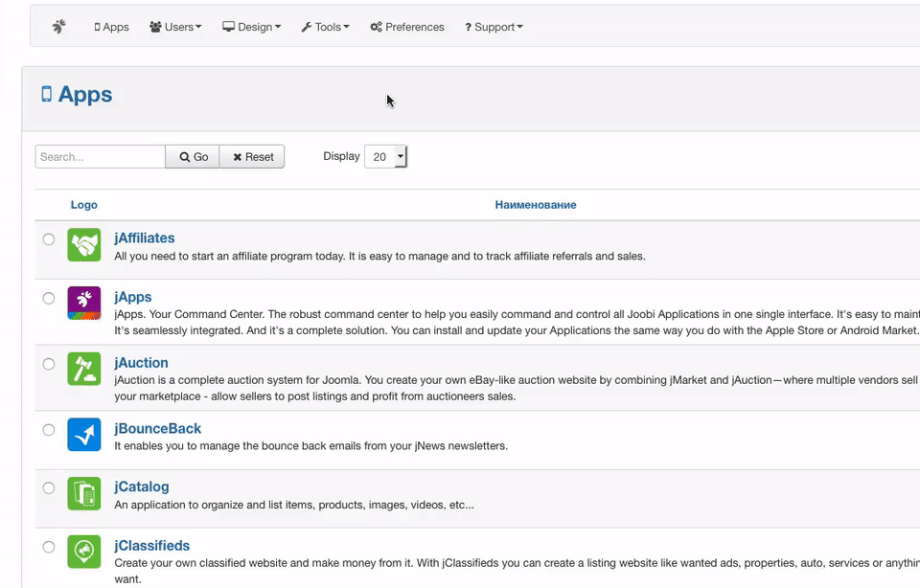Reset the search filter
The image size is (920, 588).
[x=252, y=156]
